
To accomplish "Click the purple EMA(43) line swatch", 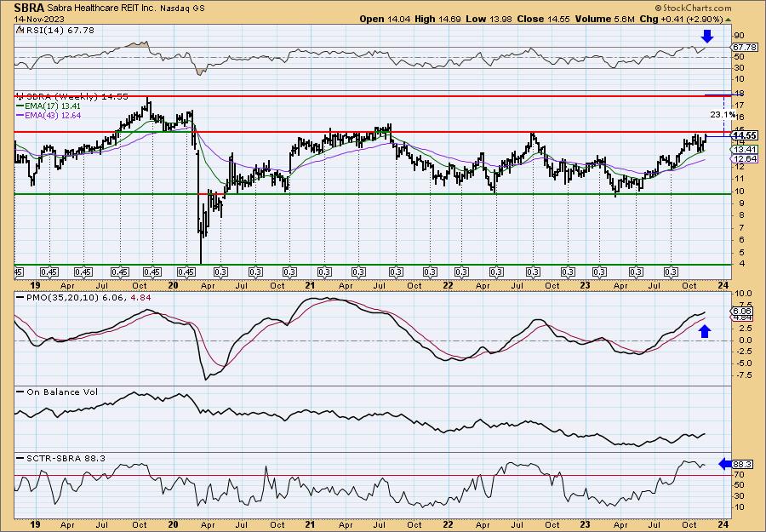I will pos(20,116).
